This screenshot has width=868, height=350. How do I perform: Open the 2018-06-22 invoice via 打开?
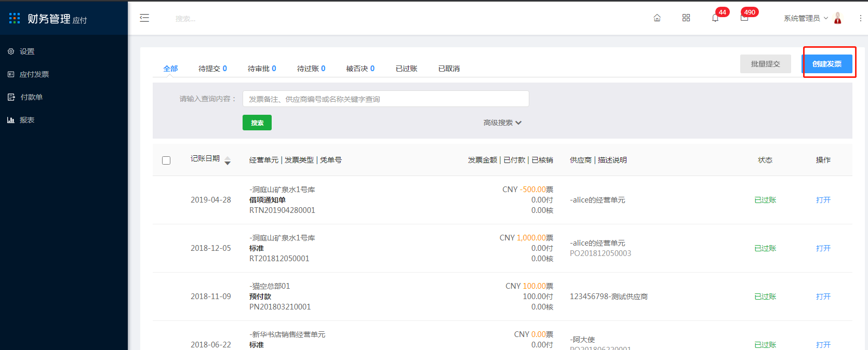point(823,345)
